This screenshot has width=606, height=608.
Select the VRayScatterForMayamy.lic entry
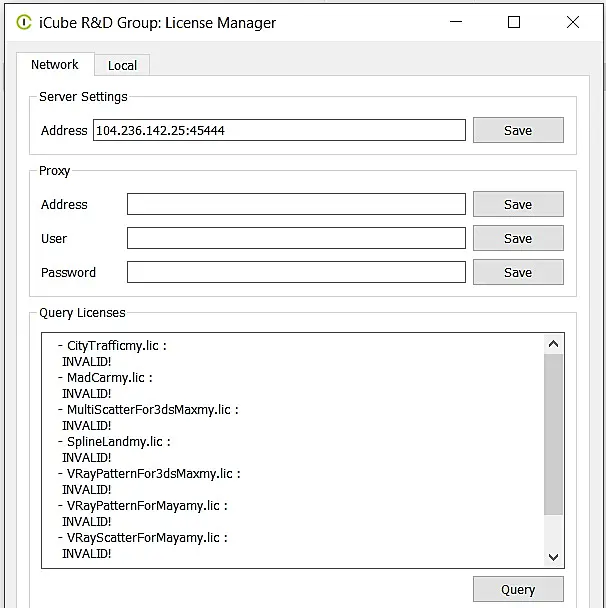click(143, 537)
